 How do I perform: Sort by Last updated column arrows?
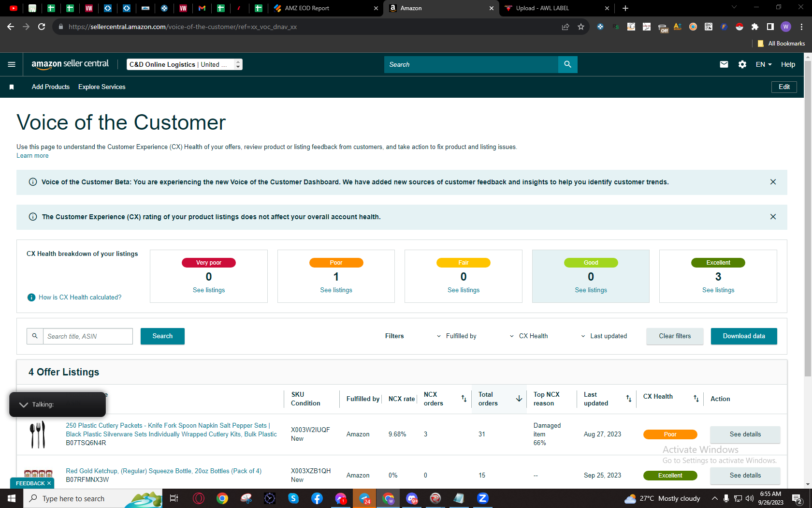[x=629, y=399]
